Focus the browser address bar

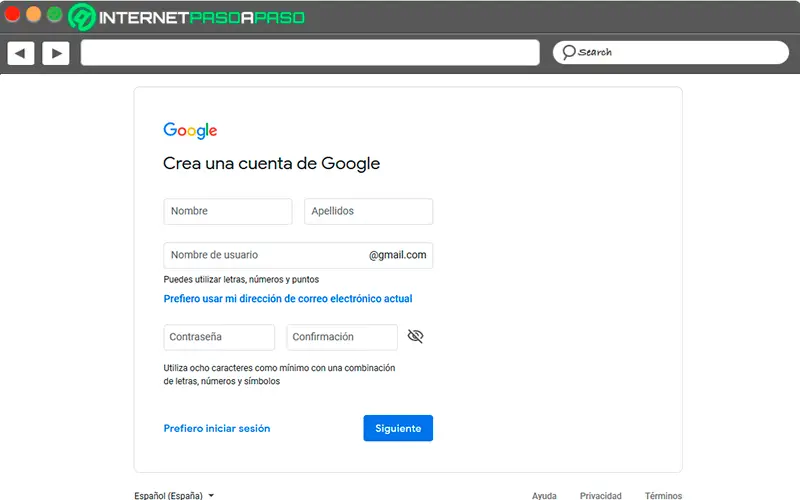310,53
